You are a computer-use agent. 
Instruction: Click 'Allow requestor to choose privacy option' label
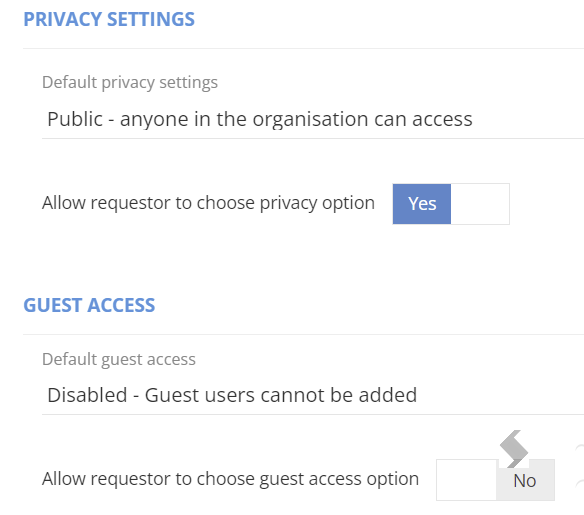208,203
